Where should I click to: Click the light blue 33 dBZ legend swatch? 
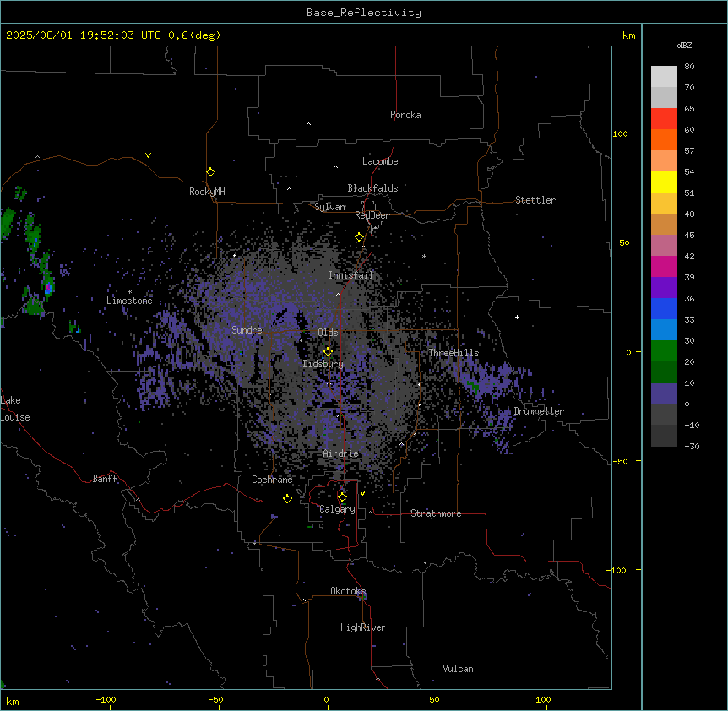coord(664,330)
